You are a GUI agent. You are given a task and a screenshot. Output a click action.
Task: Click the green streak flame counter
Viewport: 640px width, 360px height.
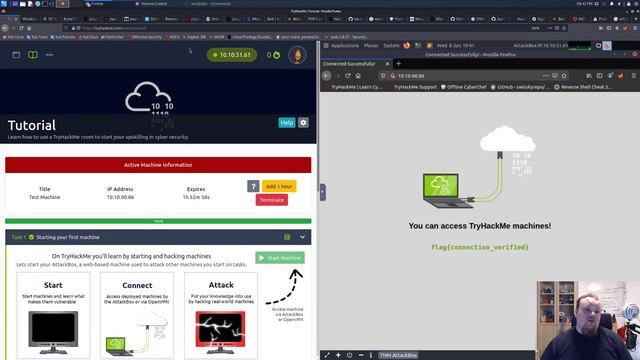tap(273, 55)
